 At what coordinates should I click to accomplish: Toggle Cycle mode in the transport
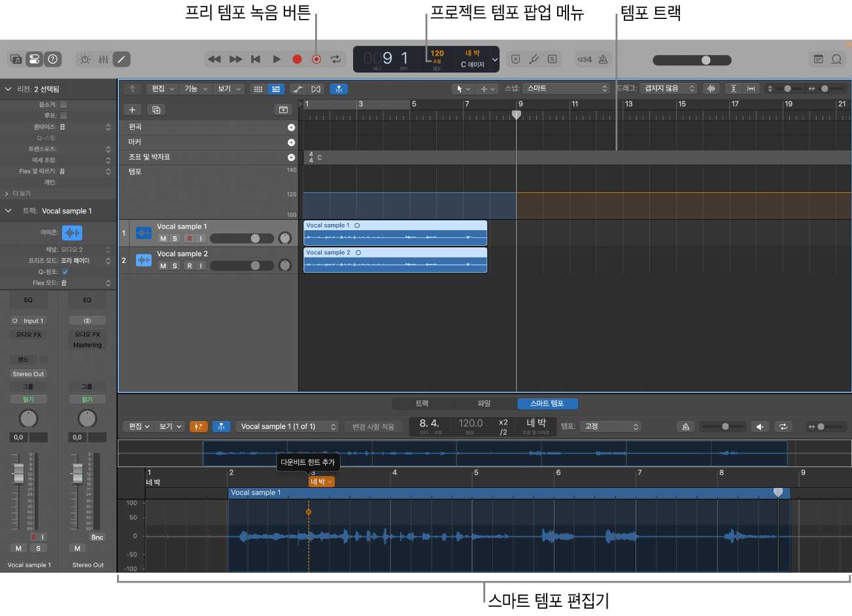click(335, 60)
